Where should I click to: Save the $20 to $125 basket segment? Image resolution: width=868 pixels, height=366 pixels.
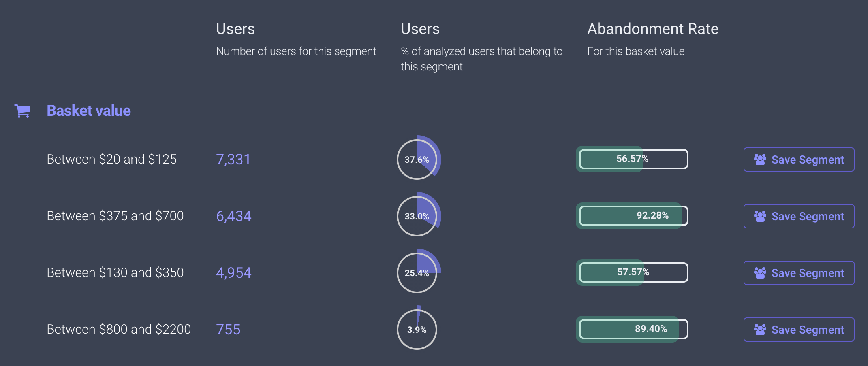click(799, 160)
